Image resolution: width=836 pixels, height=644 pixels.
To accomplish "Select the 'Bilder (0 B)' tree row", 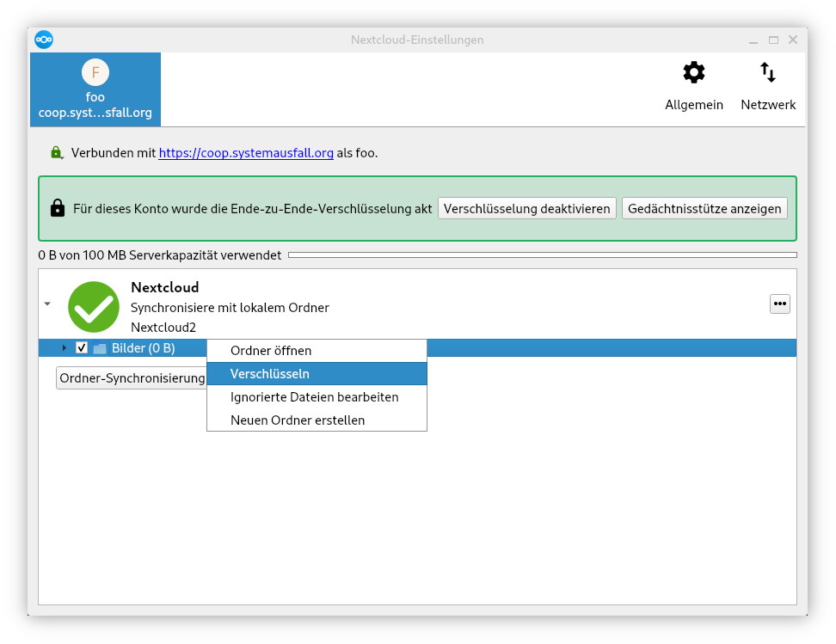I will tap(417, 348).
